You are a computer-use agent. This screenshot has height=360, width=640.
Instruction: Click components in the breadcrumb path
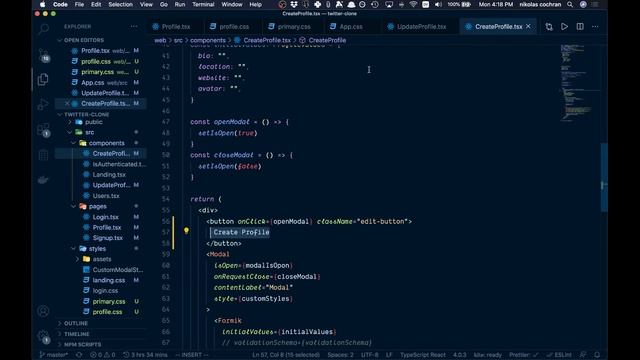click(208, 40)
